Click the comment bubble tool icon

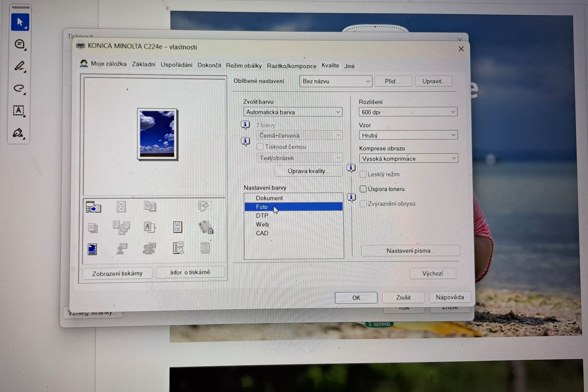point(20,45)
